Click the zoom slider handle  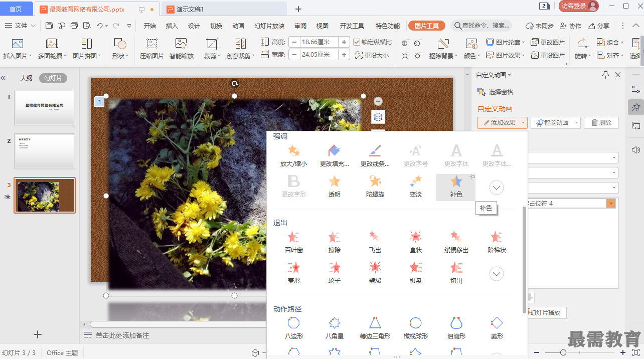pos(563,353)
